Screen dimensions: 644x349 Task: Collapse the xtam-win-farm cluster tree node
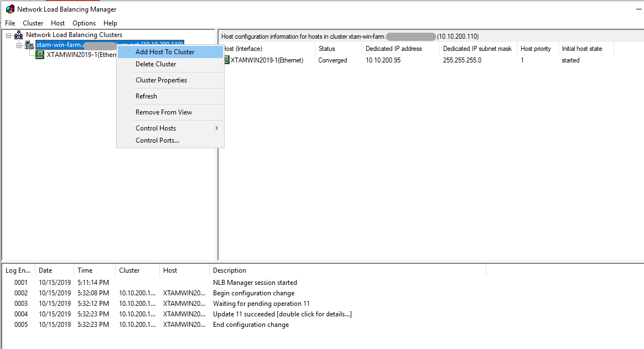point(19,45)
